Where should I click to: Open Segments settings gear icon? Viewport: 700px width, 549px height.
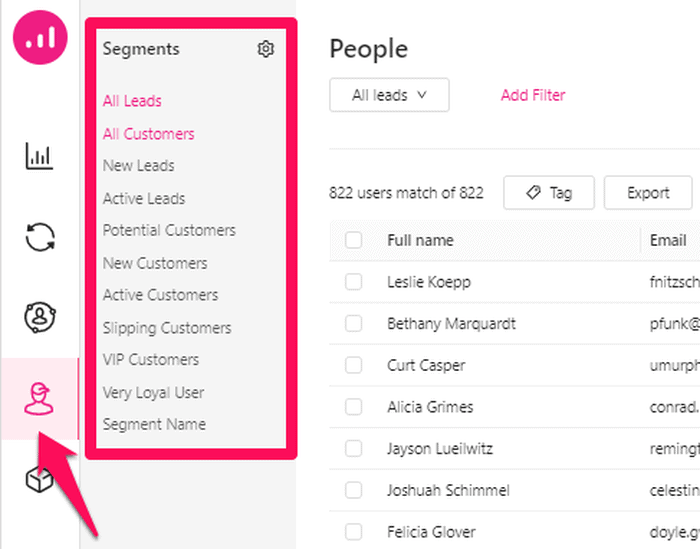point(265,49)
